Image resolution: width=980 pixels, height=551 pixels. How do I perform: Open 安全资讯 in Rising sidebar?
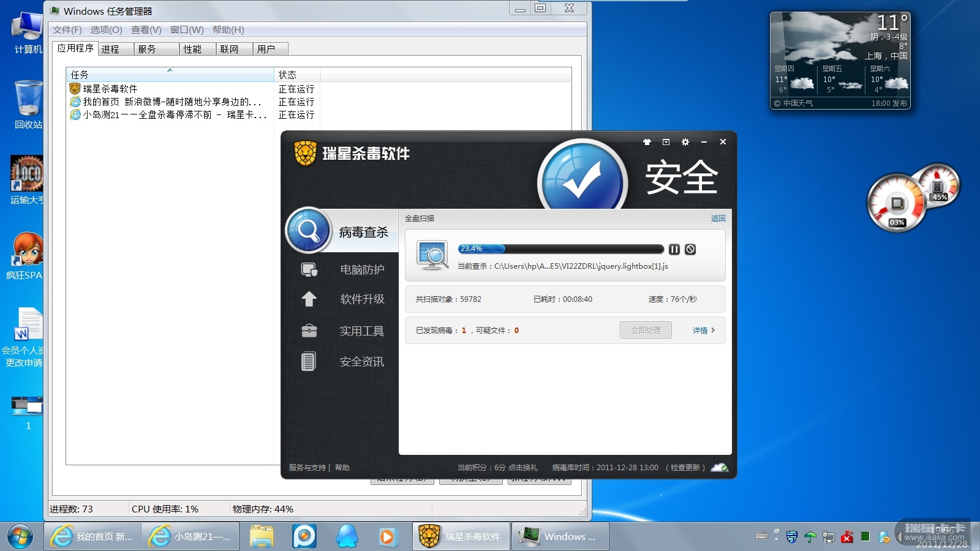362,362
